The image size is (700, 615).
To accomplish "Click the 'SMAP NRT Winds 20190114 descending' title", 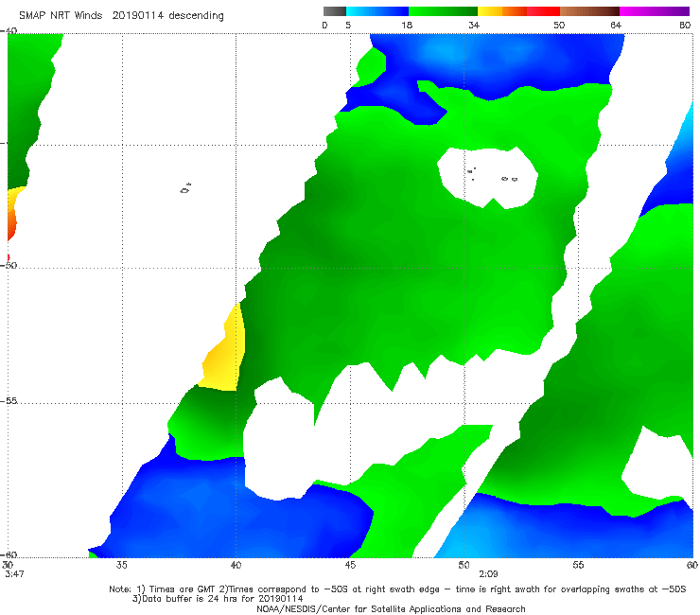I will tap(121, 15).
